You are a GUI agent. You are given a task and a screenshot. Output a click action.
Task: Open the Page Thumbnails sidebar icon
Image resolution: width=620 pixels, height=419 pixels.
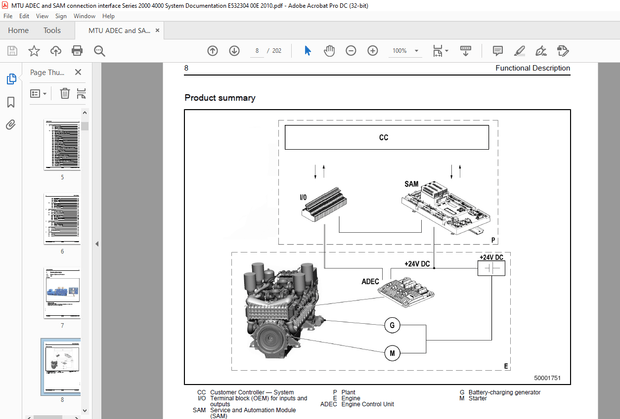tap(11, 79)
